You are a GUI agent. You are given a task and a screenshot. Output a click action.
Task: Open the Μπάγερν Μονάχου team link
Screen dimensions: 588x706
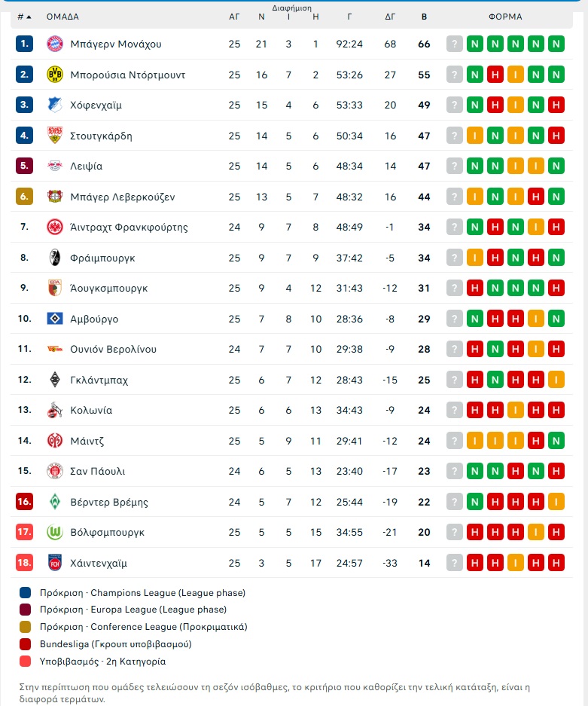116,44
